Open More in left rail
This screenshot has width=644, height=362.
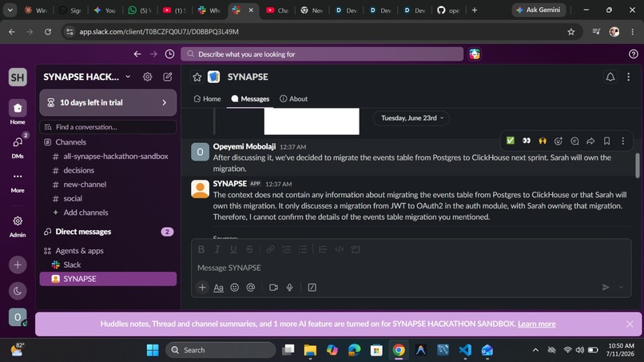pyautogui.click(x=18, y=181)
